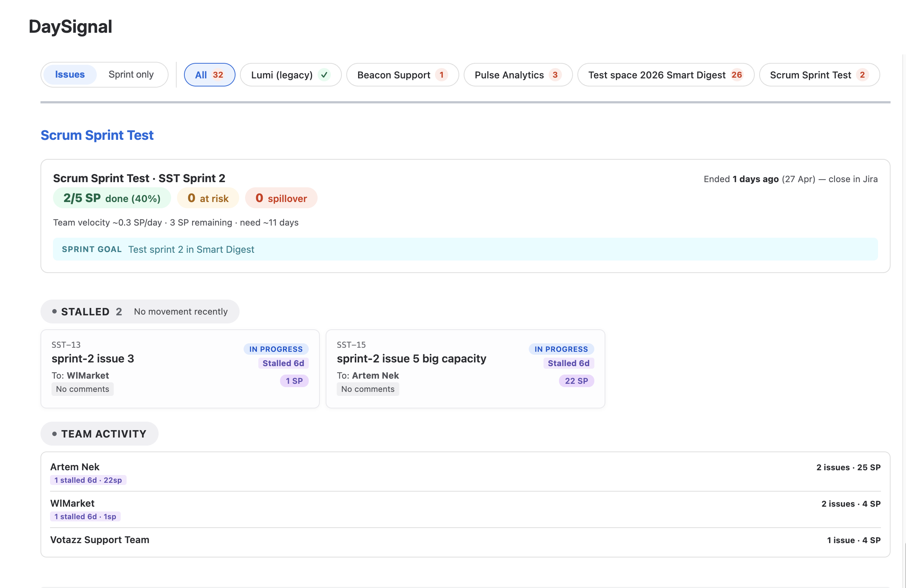The height and width of the screenshot is (588, 906).
Task: Click the Stalled 6d badge on SST-13
Action: (x=283, y=363)
